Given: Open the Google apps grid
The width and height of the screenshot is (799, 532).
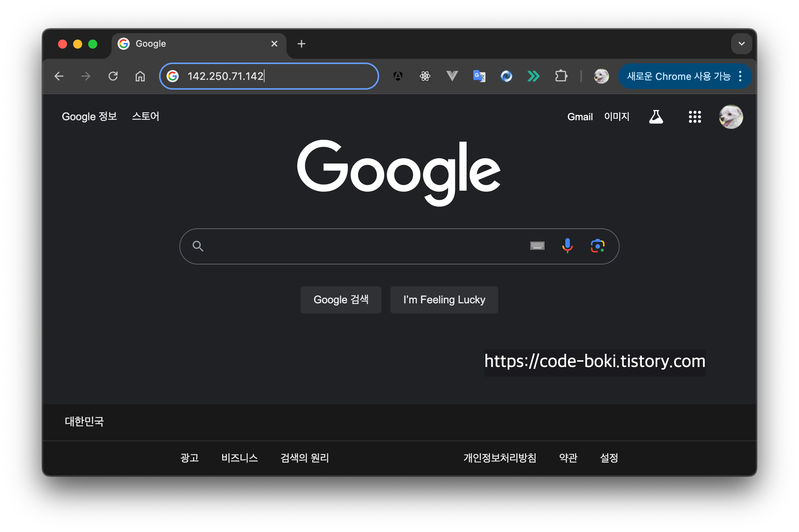Looking at the screenshot, I should point(695,117).
